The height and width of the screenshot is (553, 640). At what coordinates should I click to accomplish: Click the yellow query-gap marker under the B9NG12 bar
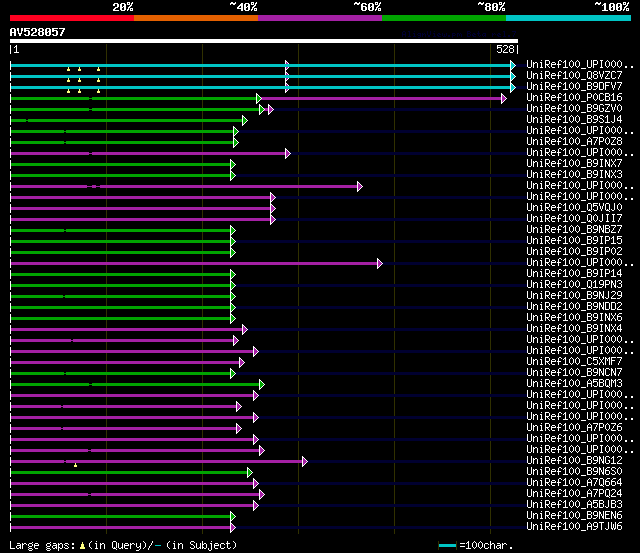[76, 465]
